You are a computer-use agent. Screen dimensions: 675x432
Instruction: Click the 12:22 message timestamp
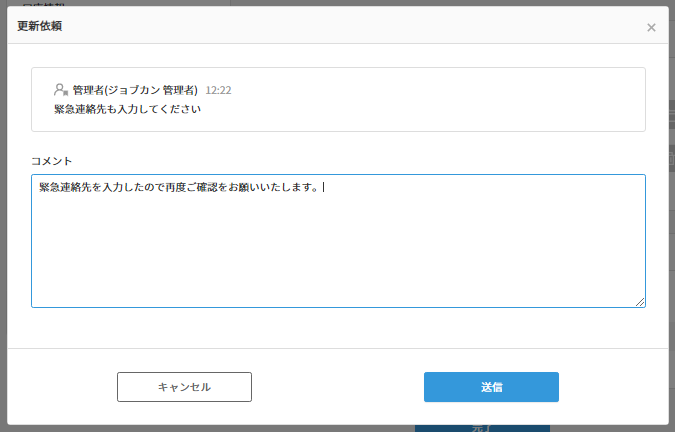pos(218,90)
